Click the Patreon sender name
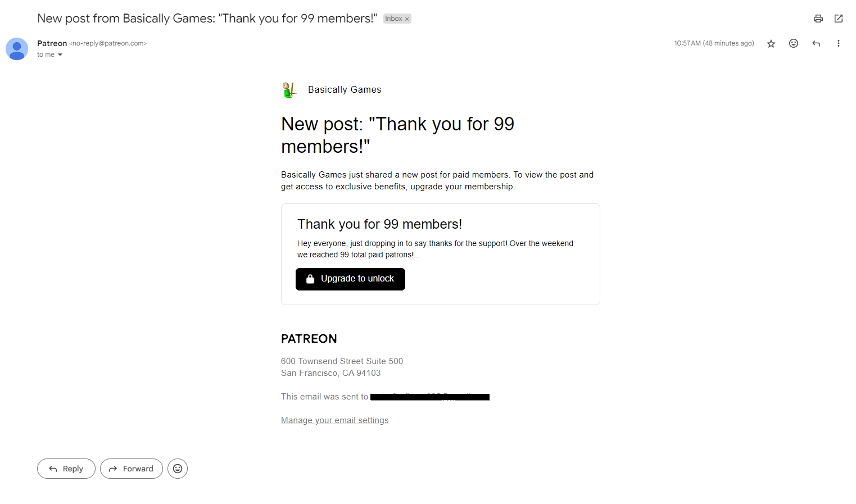The width and height of the screenshot is (856, 504). coord(52,43)
